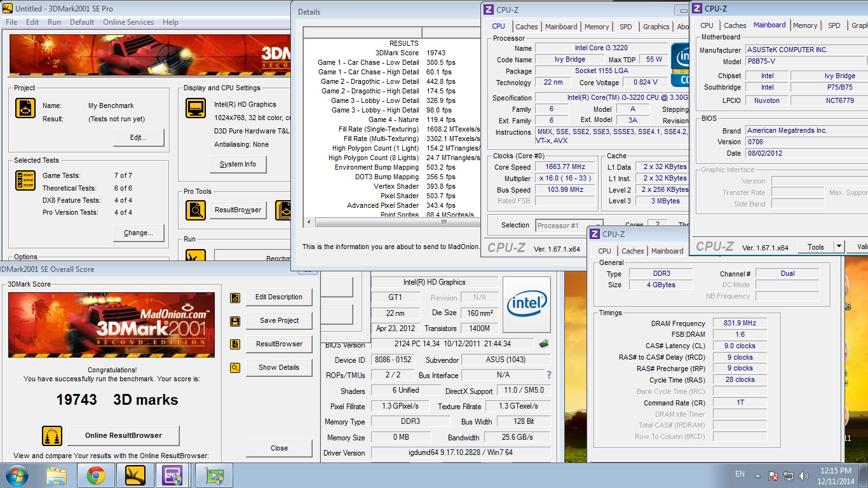Open Action Center flag in system tray
Viewport: 868px width, 488px height.
[774, 475]
